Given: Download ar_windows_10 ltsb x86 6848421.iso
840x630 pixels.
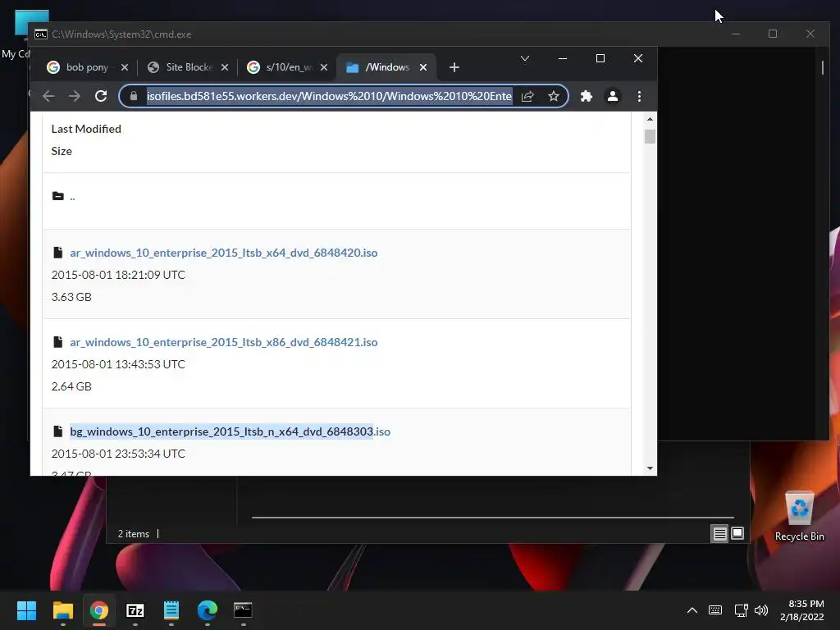Looking at the screenshot, I should [223, 342].
